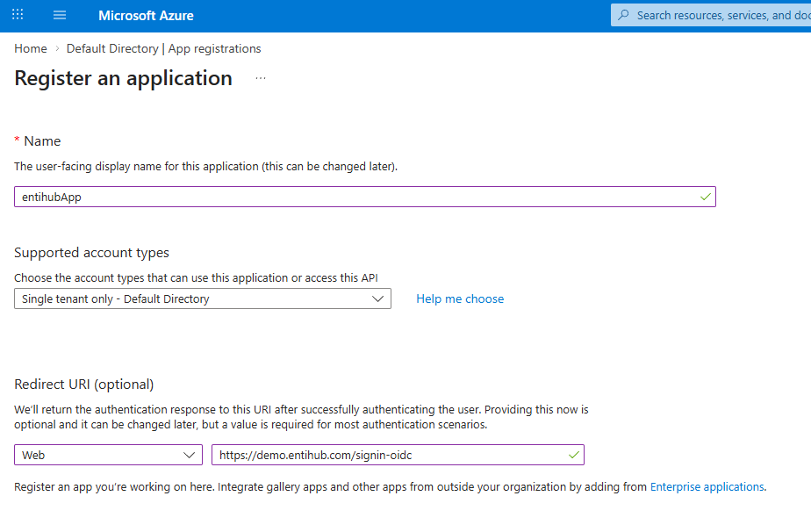Click the Choose the account types description
The height and width of the screenshot is (532, 811).
pyautogui.click(x=196, y=278)
